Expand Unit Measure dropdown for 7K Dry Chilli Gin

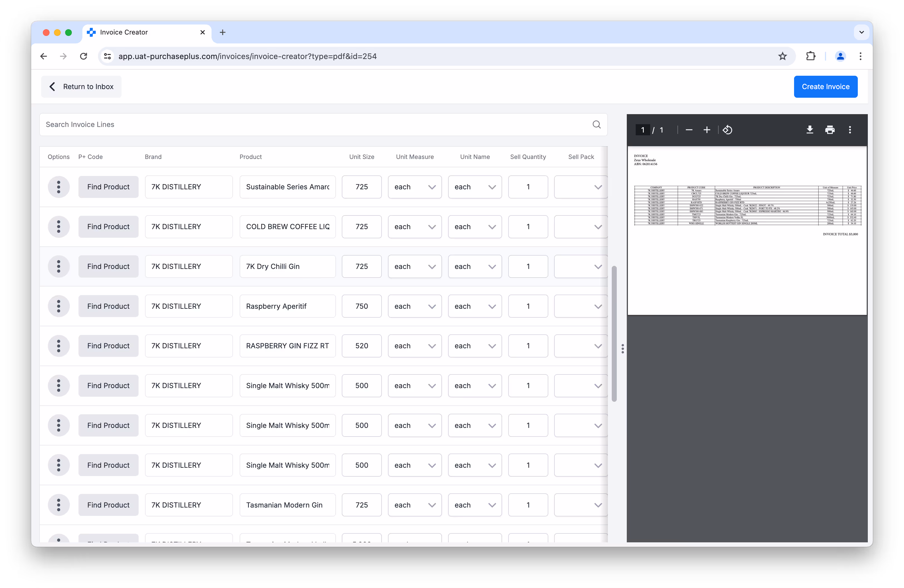tap(414, 267)
